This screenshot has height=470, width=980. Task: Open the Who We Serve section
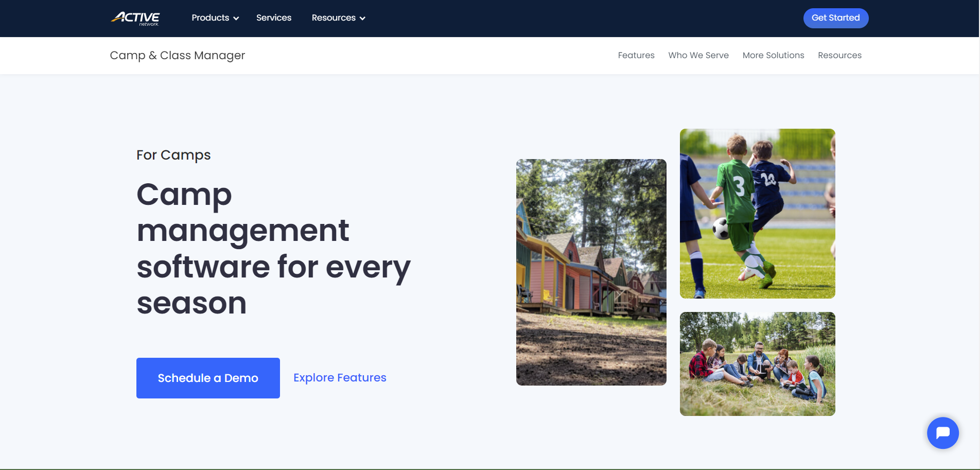698,55
